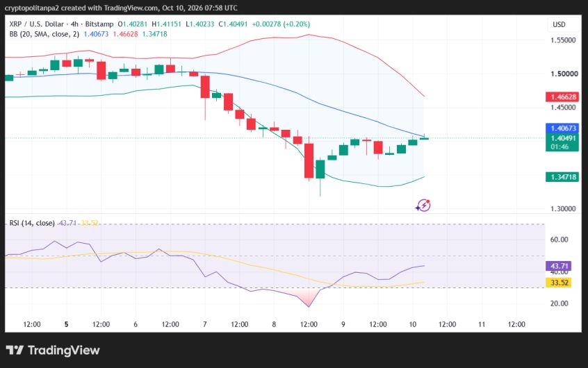Screen dimensions: 588x368
Task: Click the date 11 on time axis
Action: pos(482,324)
